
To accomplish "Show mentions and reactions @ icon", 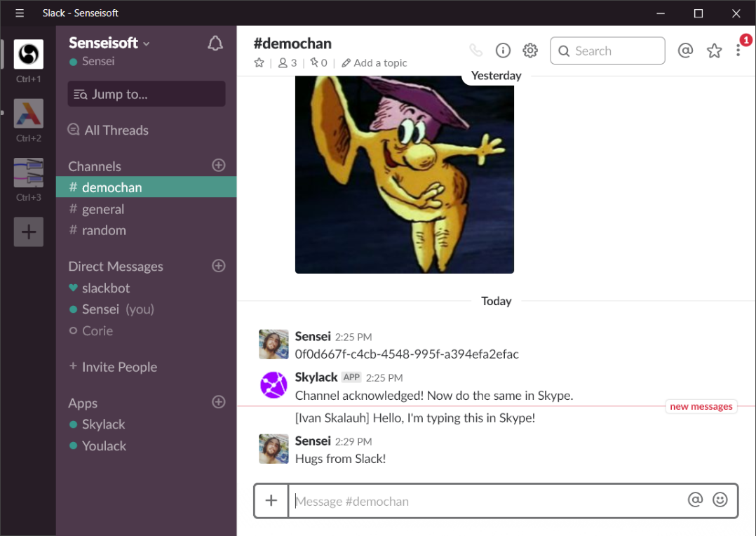I will pos(685,51).
